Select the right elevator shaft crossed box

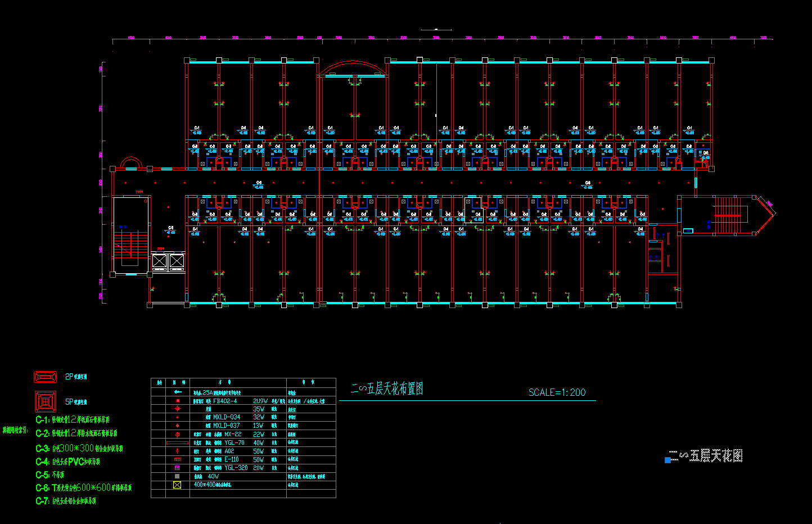click(177, 261)
